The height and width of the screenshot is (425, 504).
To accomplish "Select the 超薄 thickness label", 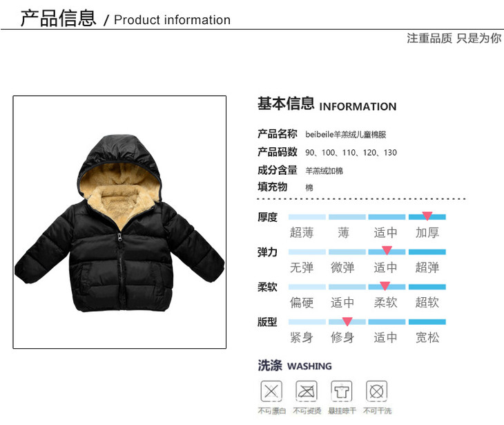I will 302,233.
